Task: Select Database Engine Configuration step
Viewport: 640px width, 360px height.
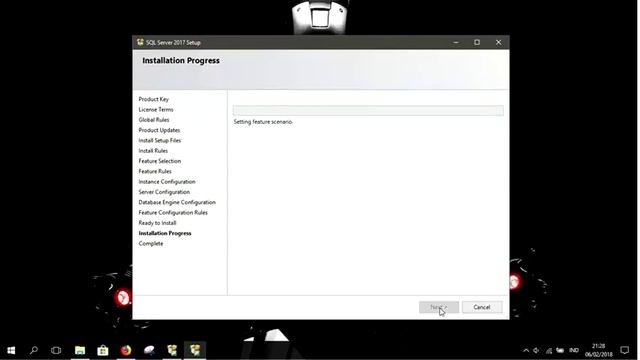Action: [177, 202]
